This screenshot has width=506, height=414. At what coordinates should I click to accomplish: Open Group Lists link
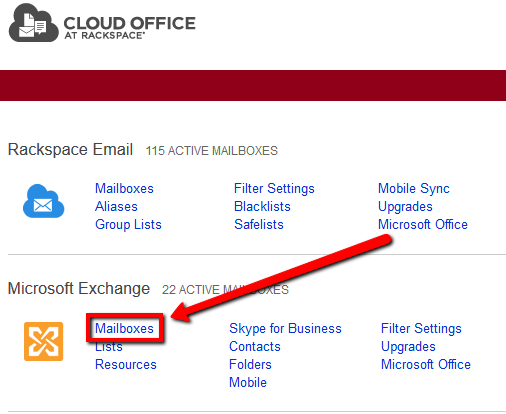pos(128,224)
